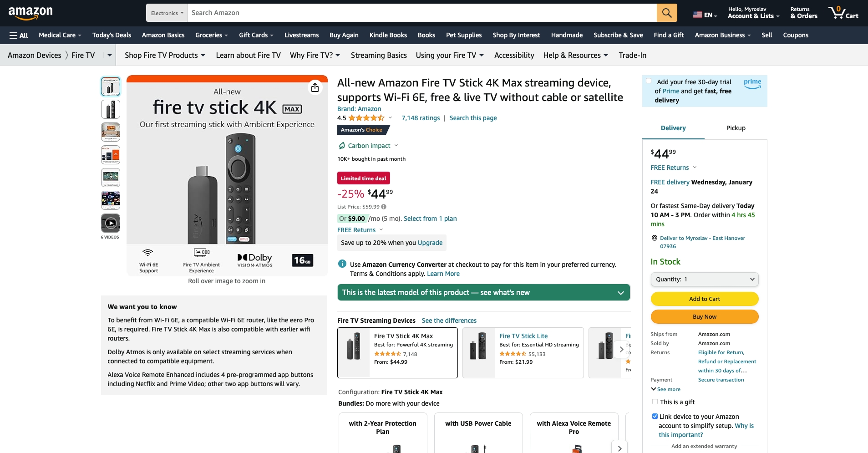Open the Quantity dropdown
The height and width of the screenshot is (453, 868).
[705, 279]
